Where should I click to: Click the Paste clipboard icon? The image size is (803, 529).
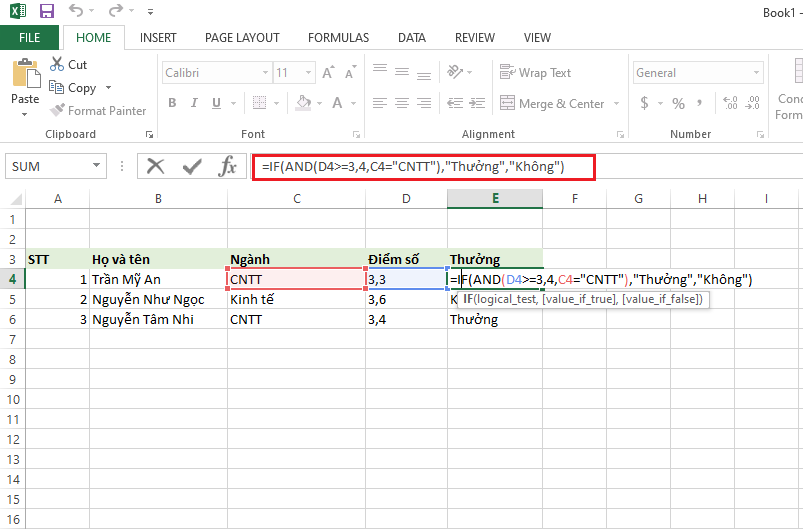click(x=26, y=73)
